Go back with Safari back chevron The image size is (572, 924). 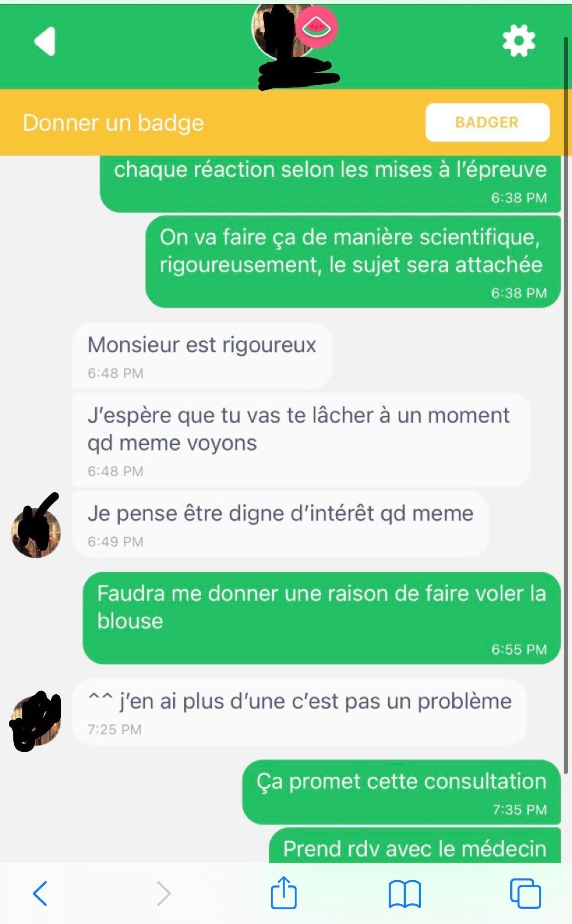[40, 894]
